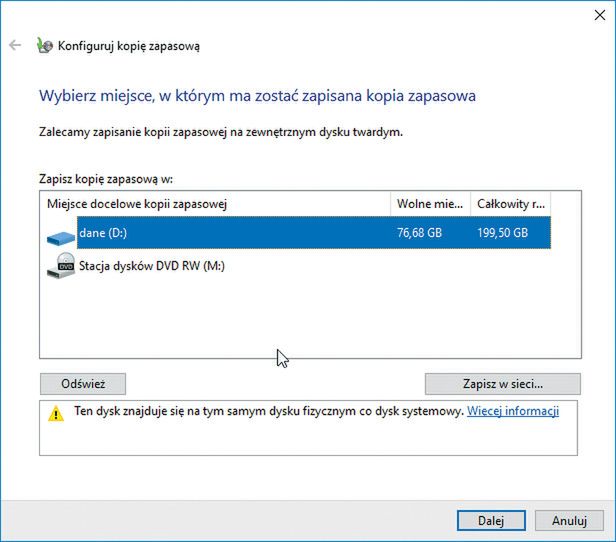616x542 pixels.
Task: Click the yellow warning triangle icon
Action: tap(56, 414)
